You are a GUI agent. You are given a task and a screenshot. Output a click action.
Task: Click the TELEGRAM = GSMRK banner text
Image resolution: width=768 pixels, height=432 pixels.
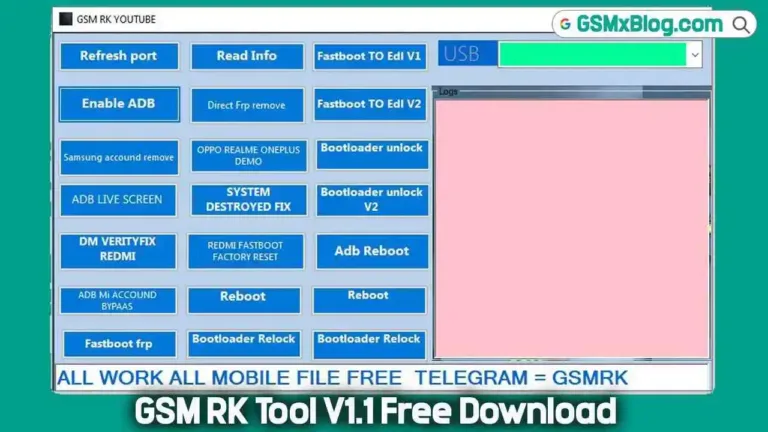pos(521,378)
